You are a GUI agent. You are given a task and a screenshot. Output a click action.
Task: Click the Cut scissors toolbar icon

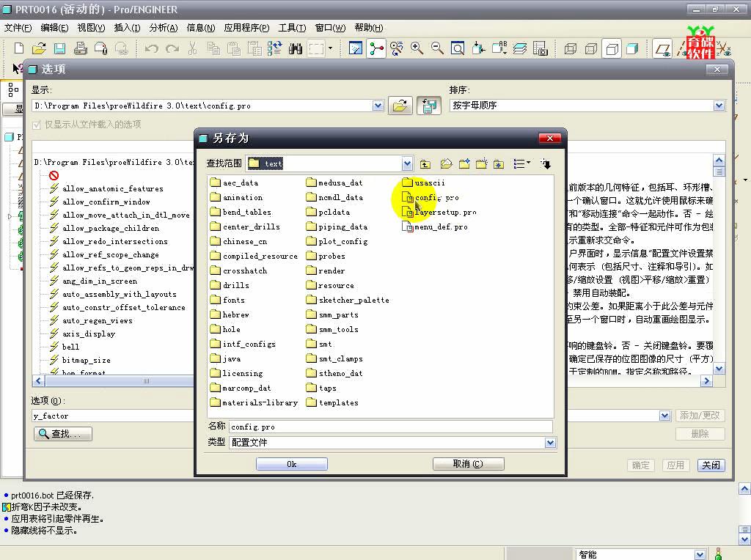(193, 48)
